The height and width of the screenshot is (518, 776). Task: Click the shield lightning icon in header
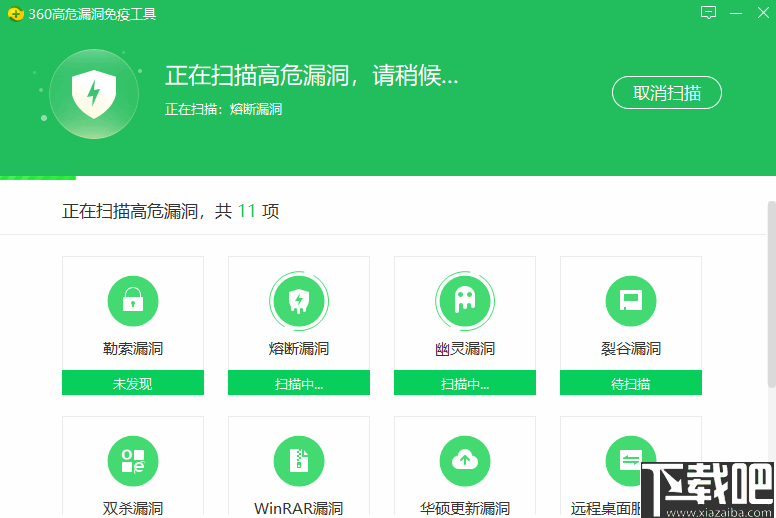94,94
